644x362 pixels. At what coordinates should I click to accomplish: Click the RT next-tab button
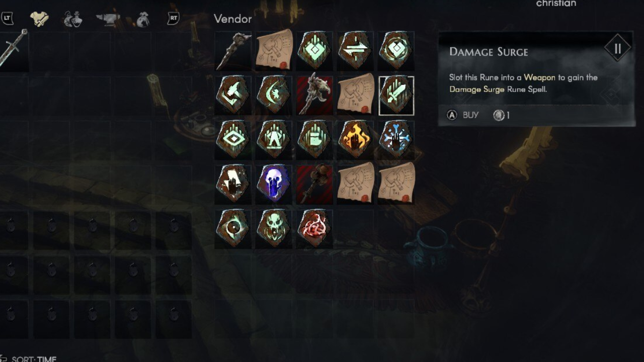coord(173,19)
